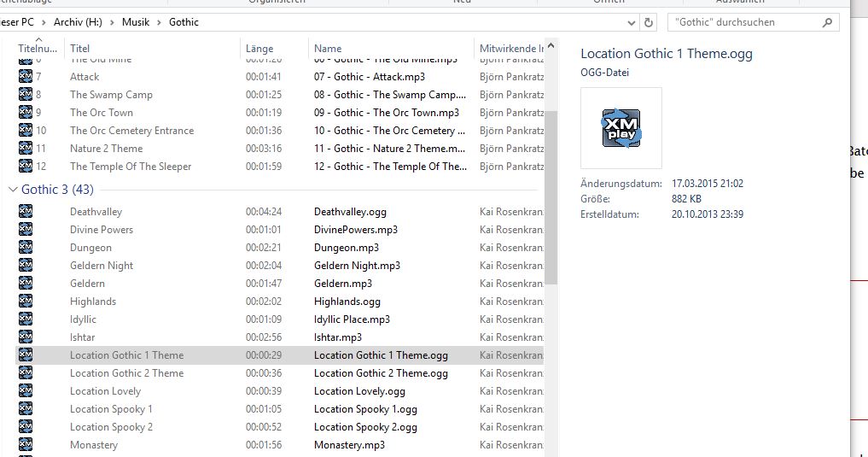
Task: Expand the chevron after Musik in path
Action: coord(158,22)
